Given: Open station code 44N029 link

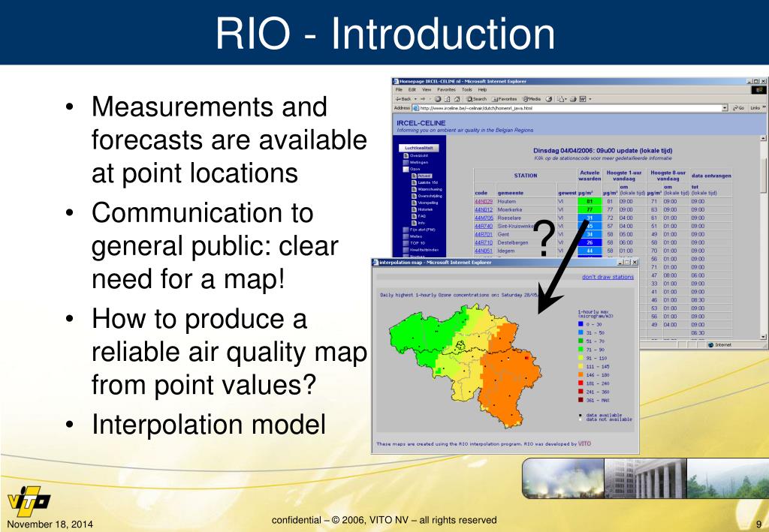Looking at the screenshot, I should tap(483, 201).
